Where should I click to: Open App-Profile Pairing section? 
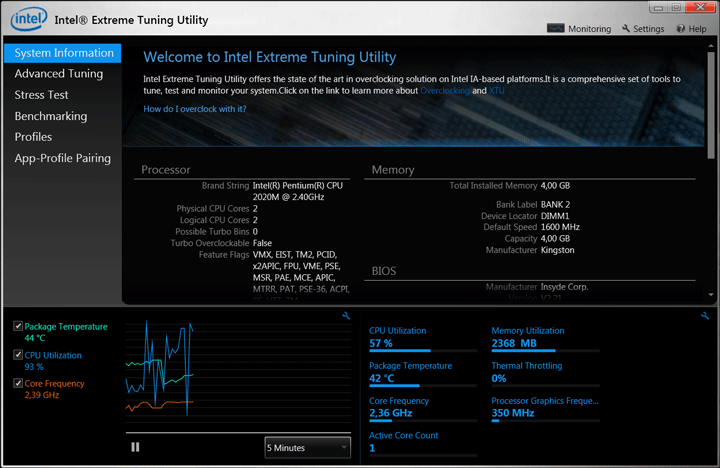tap(62, 158)
